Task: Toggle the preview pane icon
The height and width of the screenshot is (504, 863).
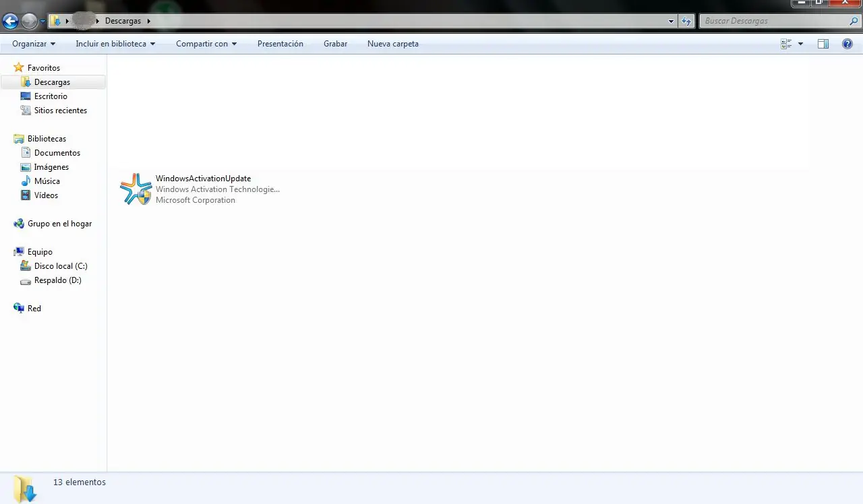Action: pos(823,44)
